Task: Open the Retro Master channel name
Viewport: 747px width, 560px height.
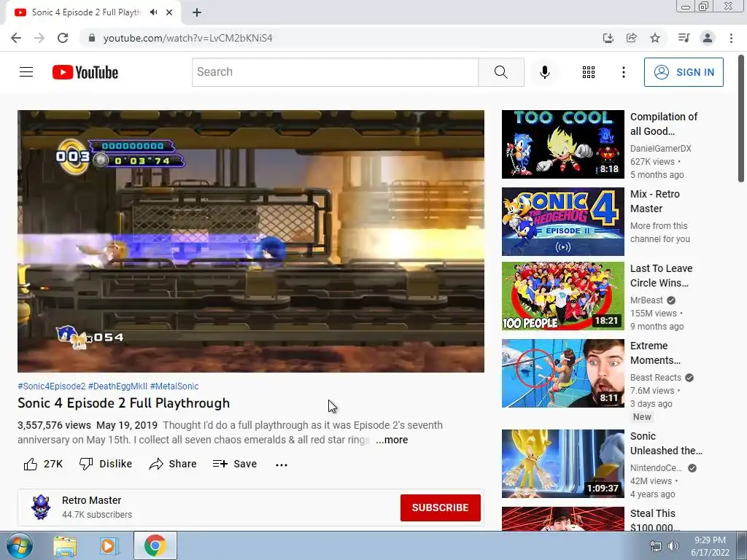Action: click(x=91, y=500)
